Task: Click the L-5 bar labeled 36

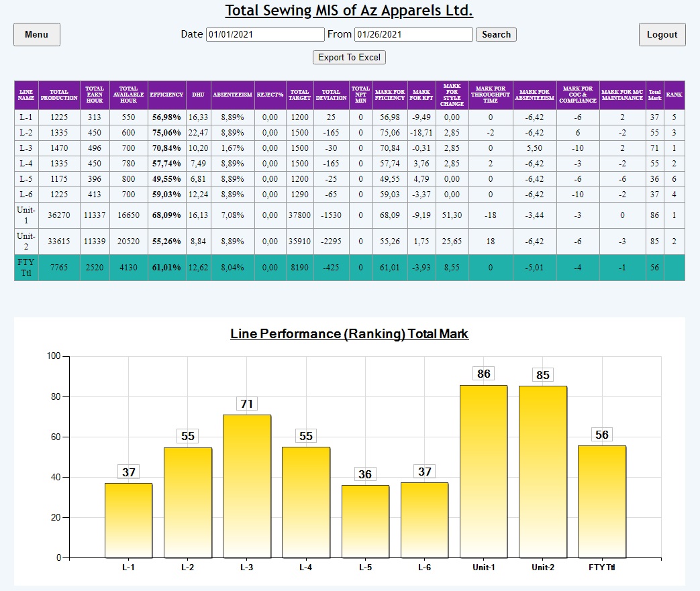Action: pos(365,521)
